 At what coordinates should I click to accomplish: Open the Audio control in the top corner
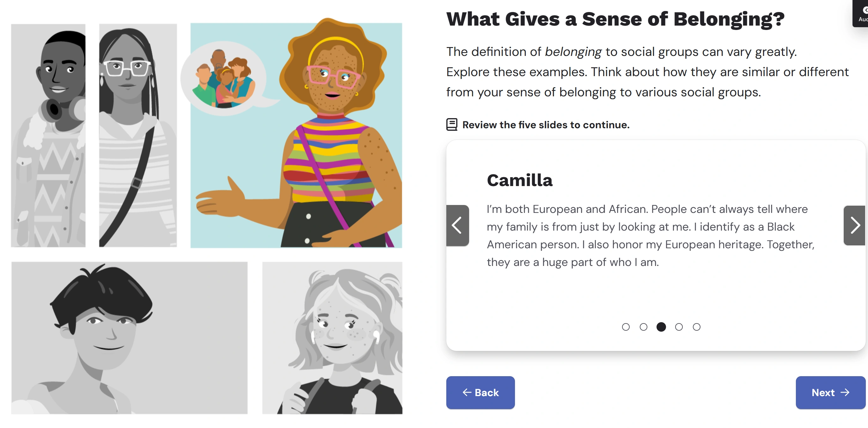click(862, 14)
